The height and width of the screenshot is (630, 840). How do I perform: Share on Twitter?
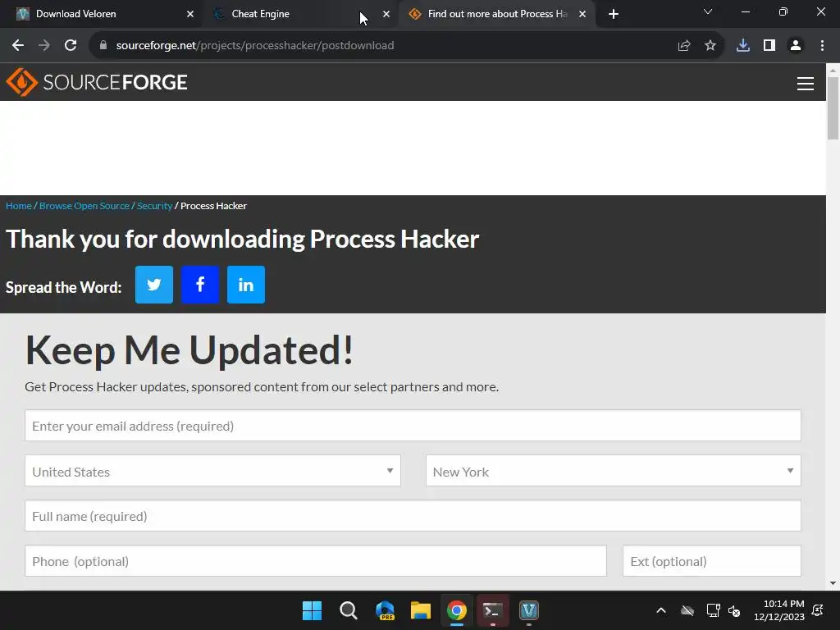(x=154, y=285)
